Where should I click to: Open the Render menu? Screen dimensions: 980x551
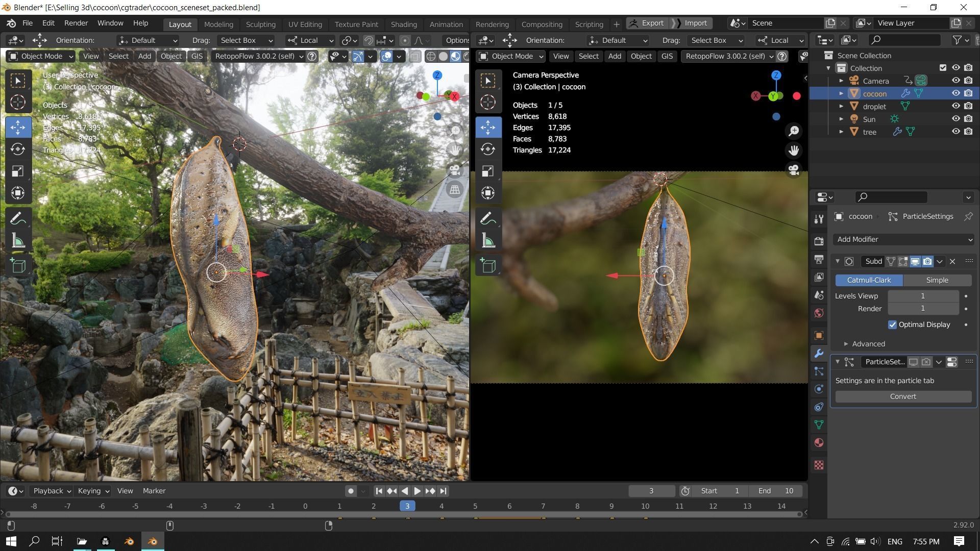[x=76, y=23]
